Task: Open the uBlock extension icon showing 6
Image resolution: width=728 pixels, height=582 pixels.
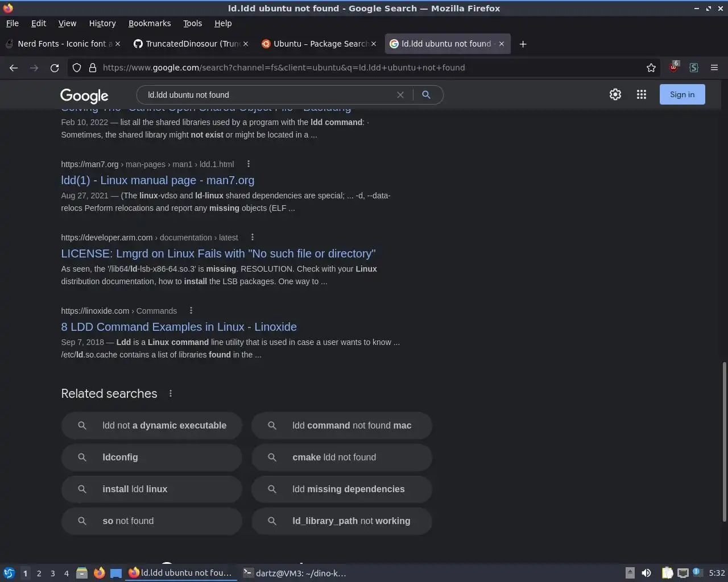Action: coord(674,67)
